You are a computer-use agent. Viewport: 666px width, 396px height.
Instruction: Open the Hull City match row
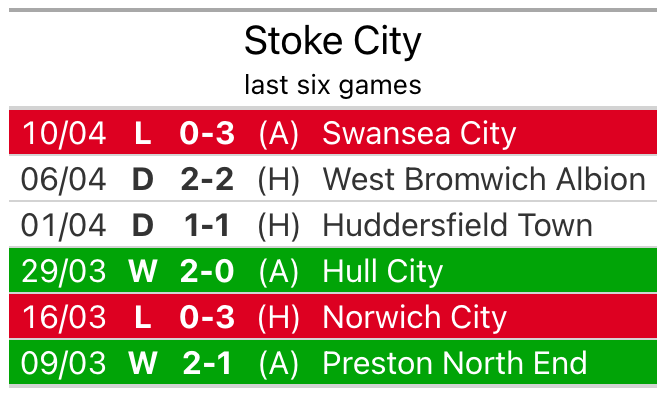click(333, 271)
